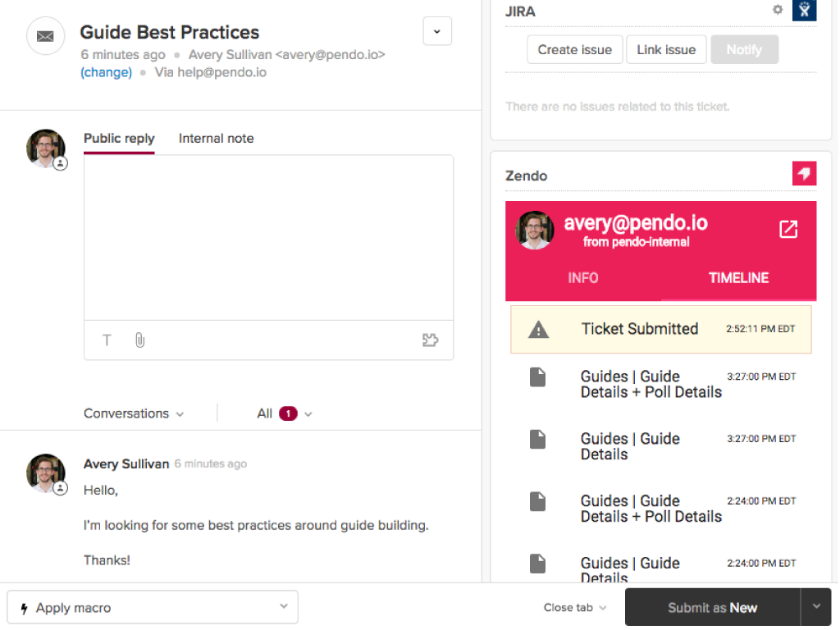Open the Apply macro dropdown
Image resolution: width=840 pixels, height=630 pixels.
click(153, 608)
